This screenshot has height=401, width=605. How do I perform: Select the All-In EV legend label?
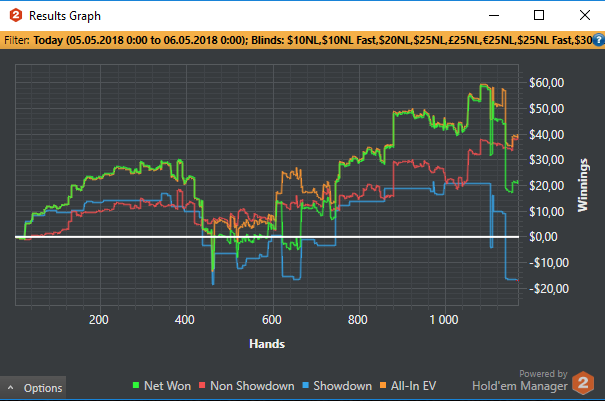413,386
